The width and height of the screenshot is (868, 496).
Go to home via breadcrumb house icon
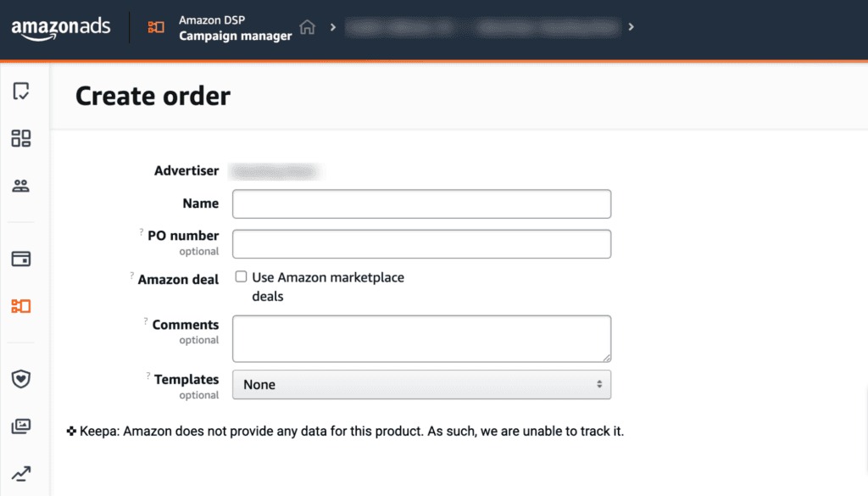tap(308, 27)
